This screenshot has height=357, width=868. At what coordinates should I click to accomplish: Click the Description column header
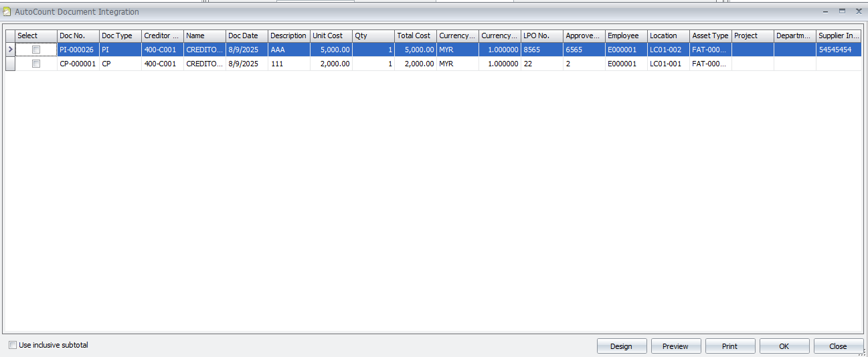289,35
